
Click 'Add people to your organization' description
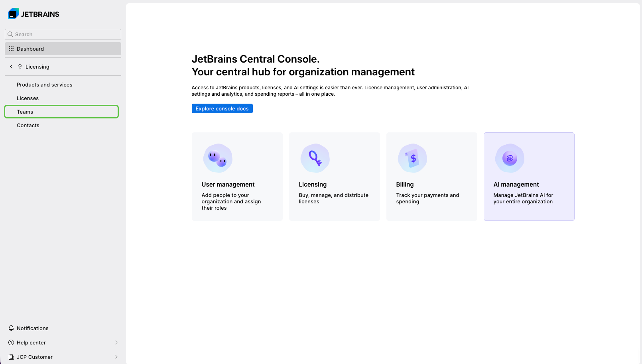pos(231,201)
